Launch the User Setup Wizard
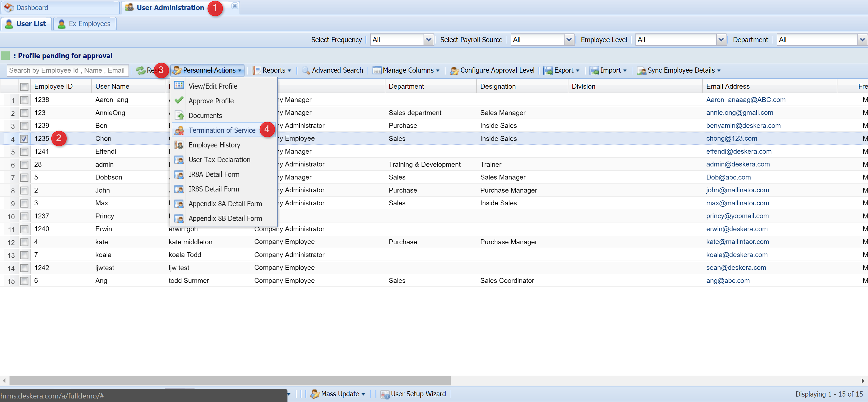The width and height of the screenshot is (868, 402). [418, 394]
